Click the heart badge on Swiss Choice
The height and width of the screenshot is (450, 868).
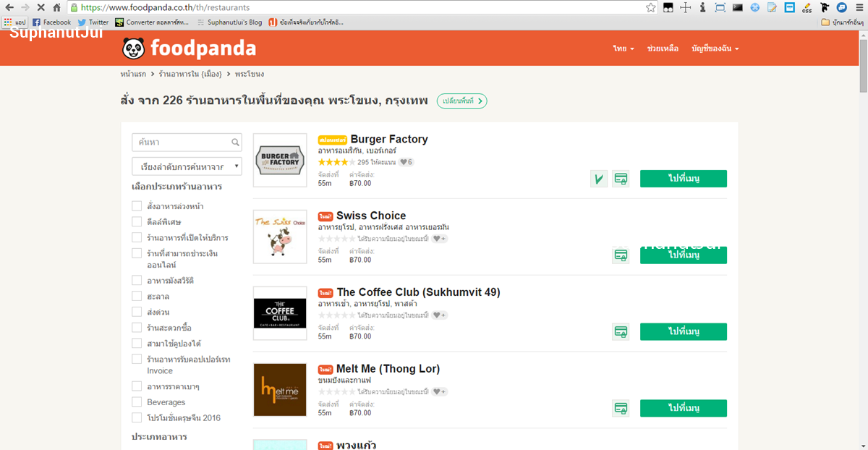coord(440,239)
